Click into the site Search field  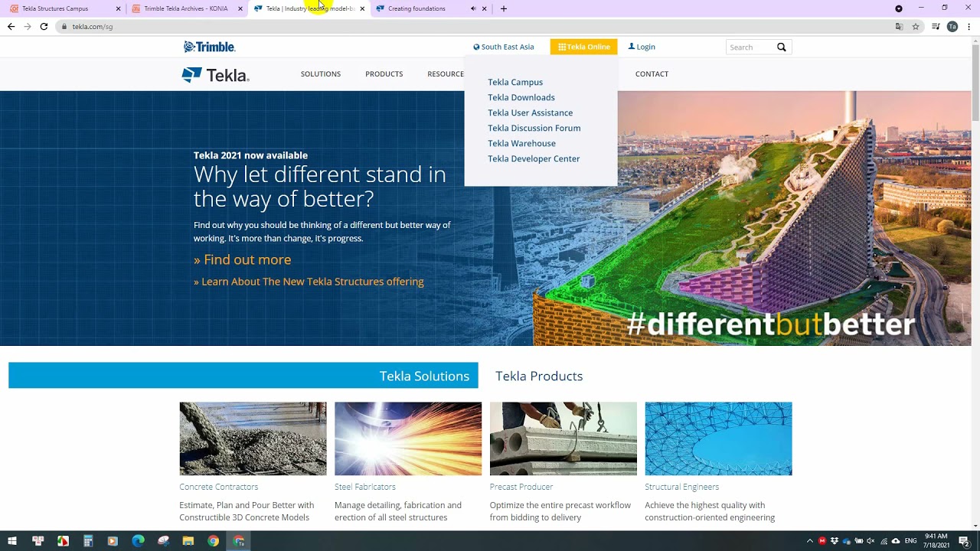(x=750, y=47)
